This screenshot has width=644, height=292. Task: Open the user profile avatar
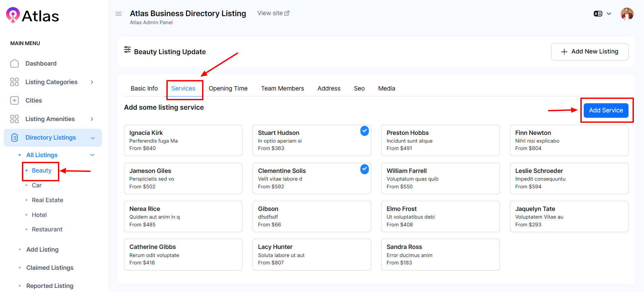point(627,14)
